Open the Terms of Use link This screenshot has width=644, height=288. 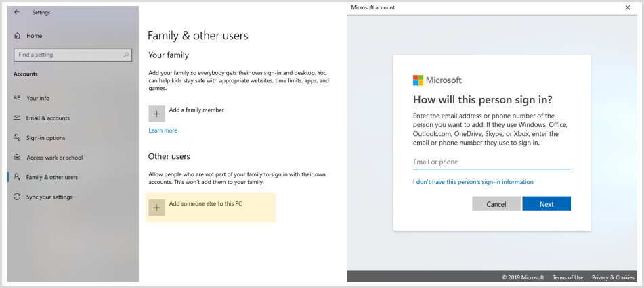point(567,277)
